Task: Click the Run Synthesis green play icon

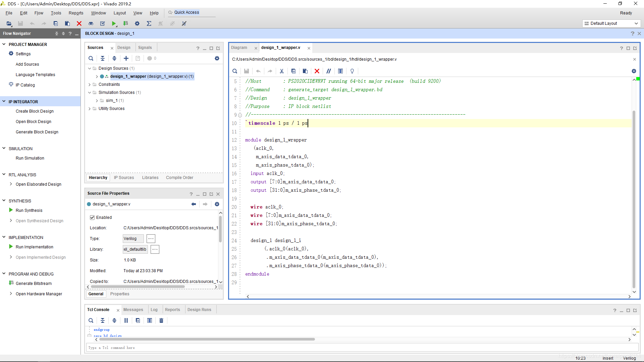Action: 11,210
